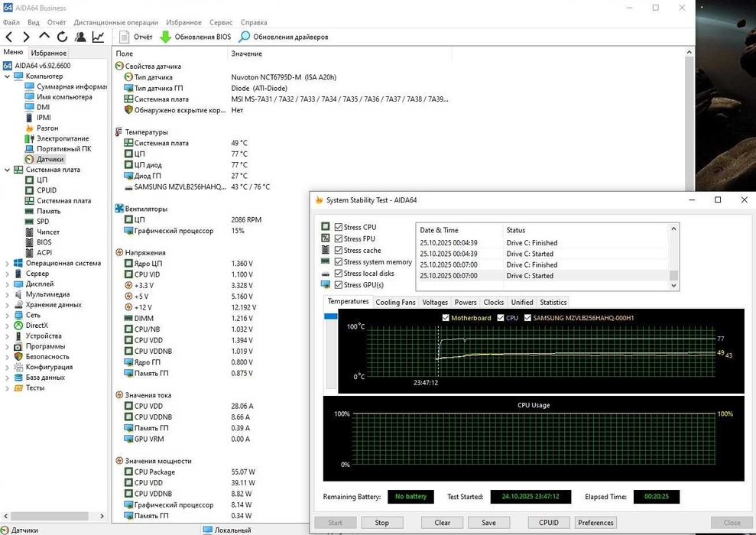Toggle Motherboard graph checkbox
The height and width of the screenshot is (535, 756).
coord(446,318)
